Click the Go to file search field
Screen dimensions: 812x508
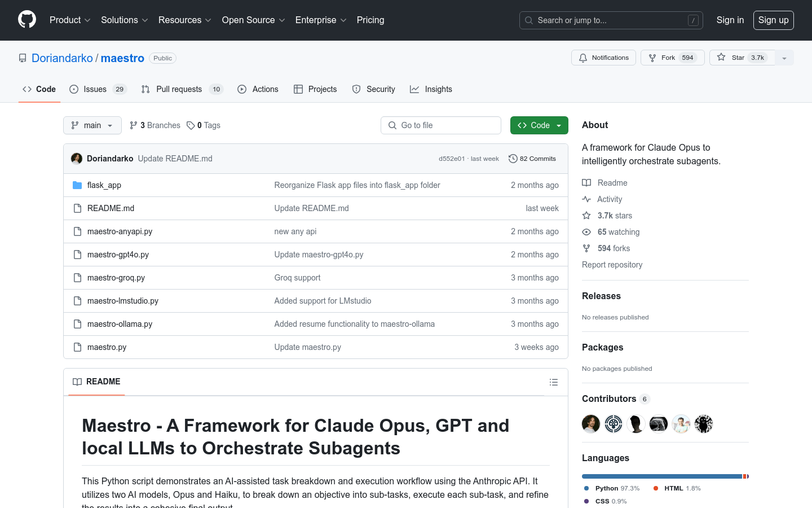[441, 125]
